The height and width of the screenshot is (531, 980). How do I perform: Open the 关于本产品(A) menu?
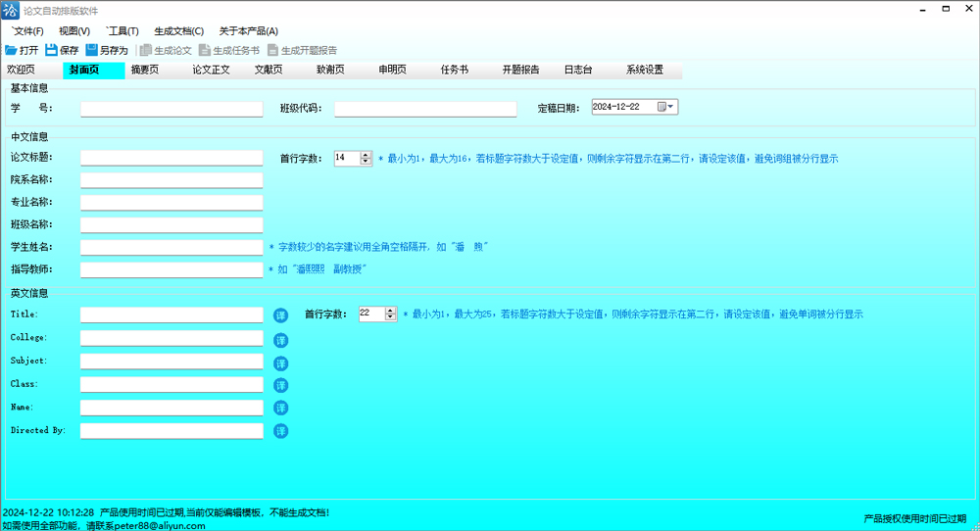(248, 31)
